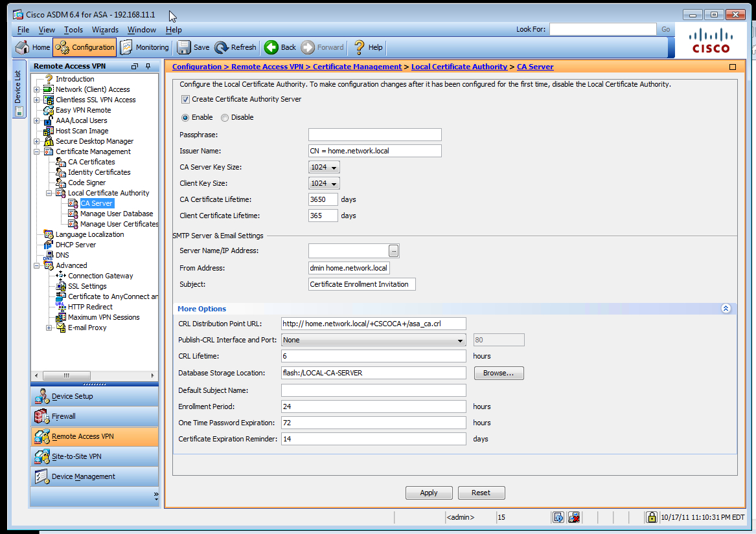
Task: Click the Home toolbar icon
Action: pos(22,47)
